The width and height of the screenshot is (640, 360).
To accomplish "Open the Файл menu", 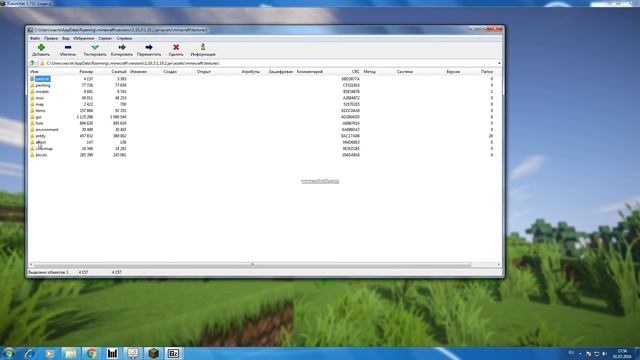I will [35, 38].
